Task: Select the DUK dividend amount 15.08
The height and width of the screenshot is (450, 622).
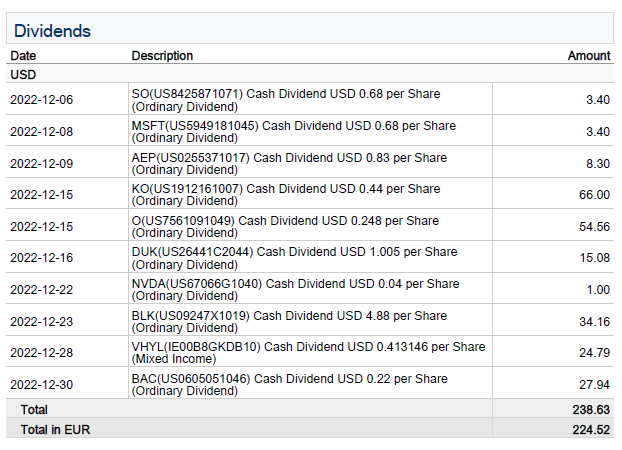Action: coord(594,258)
